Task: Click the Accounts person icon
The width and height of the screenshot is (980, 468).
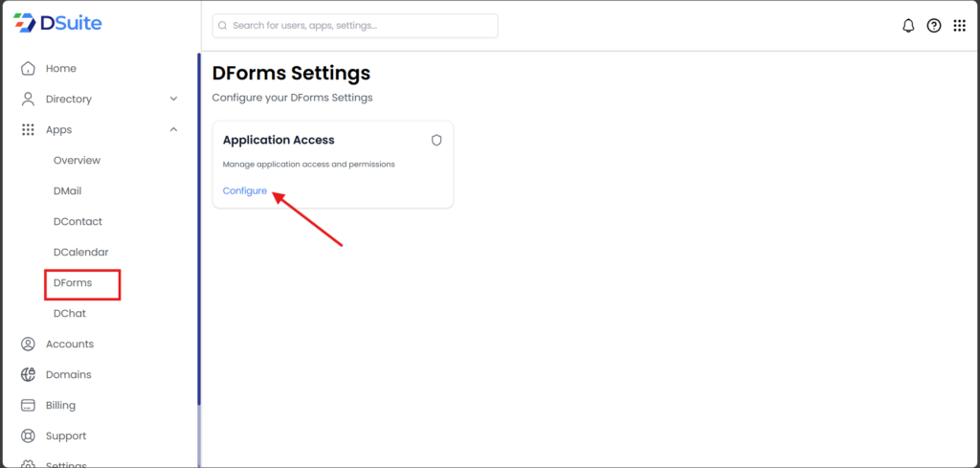Action: coord(28,345)
